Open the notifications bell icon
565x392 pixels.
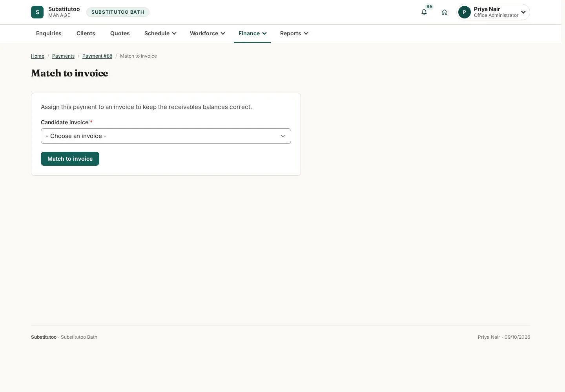click(x=424, y=12)
